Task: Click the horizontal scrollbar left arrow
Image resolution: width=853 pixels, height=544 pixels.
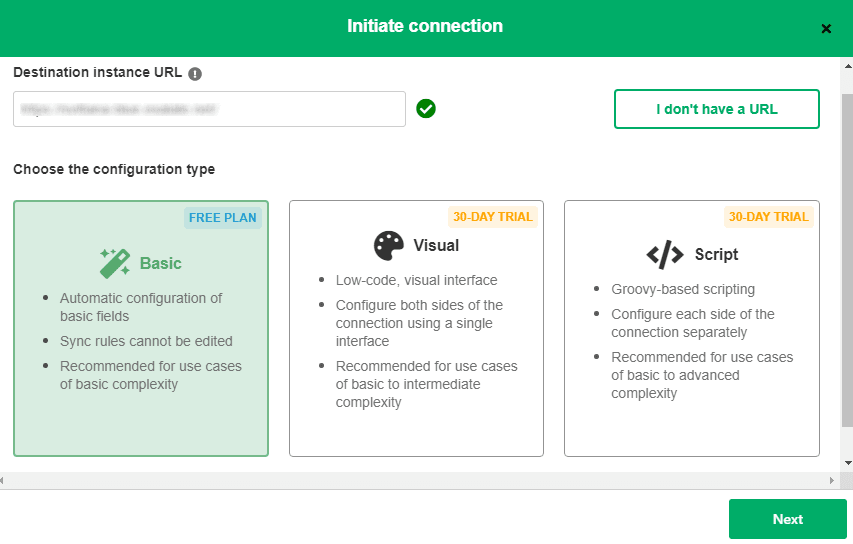Action: (3, 480)
